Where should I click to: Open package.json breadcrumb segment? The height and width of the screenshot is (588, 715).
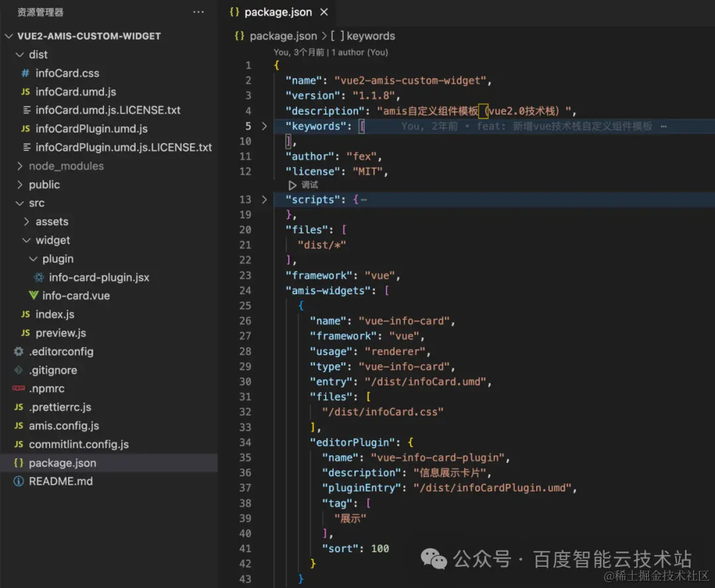(283, 36)
